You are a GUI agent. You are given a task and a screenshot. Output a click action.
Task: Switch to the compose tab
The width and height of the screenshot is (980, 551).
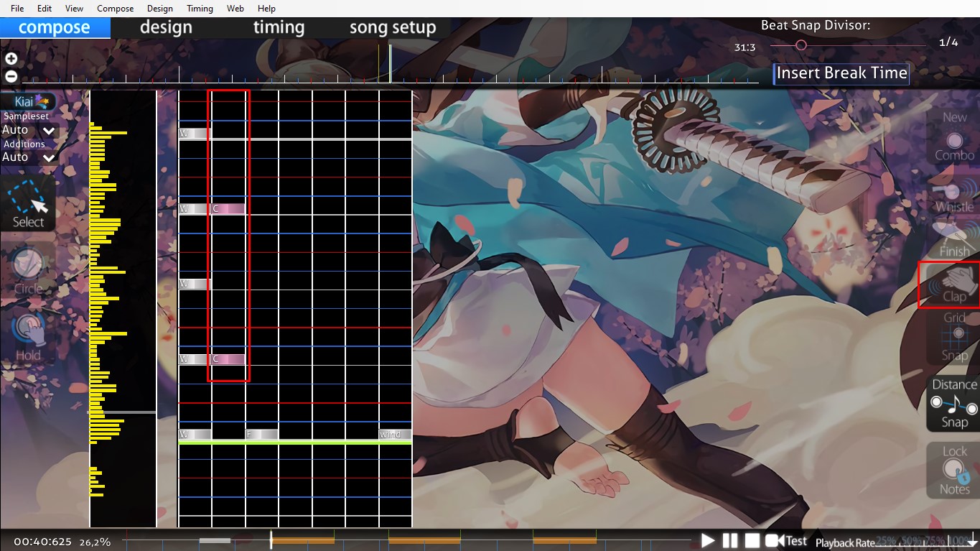55,28
